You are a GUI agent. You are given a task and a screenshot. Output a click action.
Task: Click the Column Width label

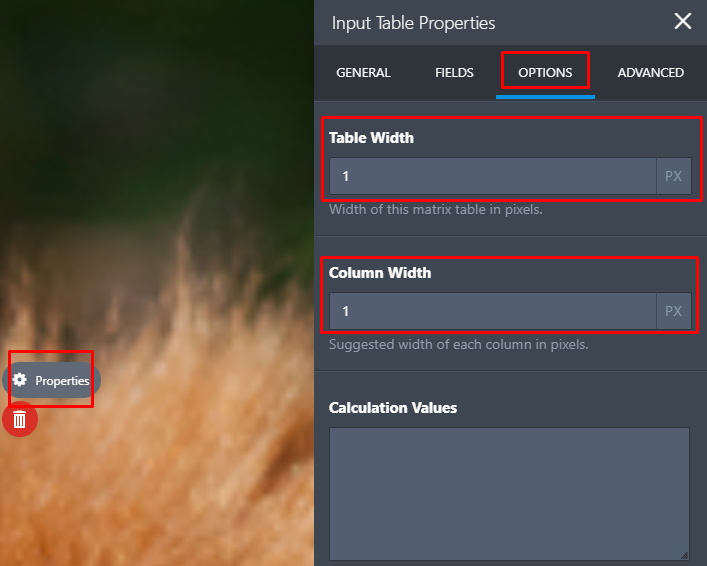tap(380, 272)
